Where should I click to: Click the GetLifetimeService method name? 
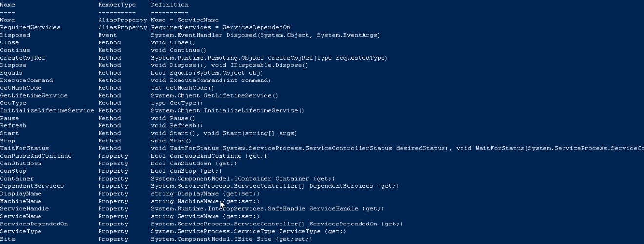(x=34, y=95)
